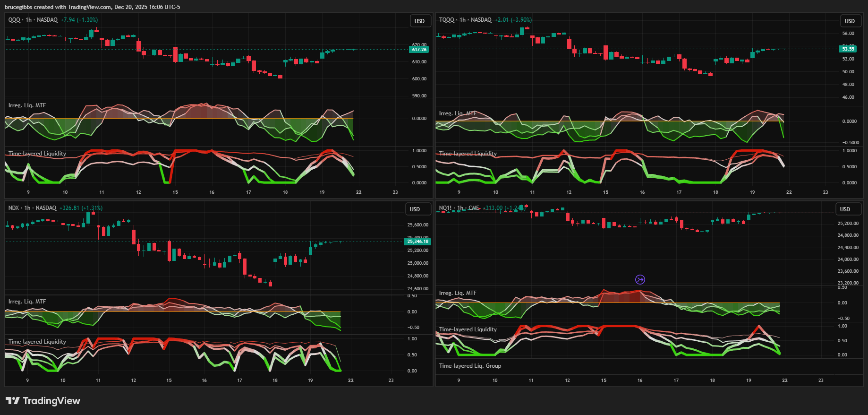Click the NDX symbol legend label
Viewport: 868px width, 415px height.
coord(14,208)
